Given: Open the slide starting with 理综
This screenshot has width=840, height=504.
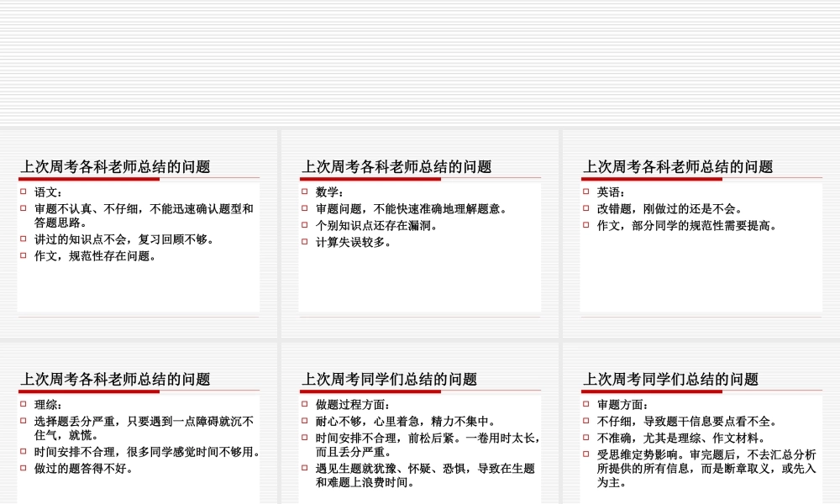Looking at the screenshot, I should pos(139,423).
